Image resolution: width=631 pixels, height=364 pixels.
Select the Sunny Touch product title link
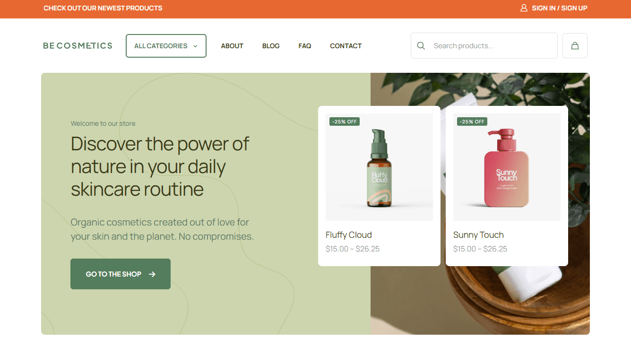pos(478,234)
